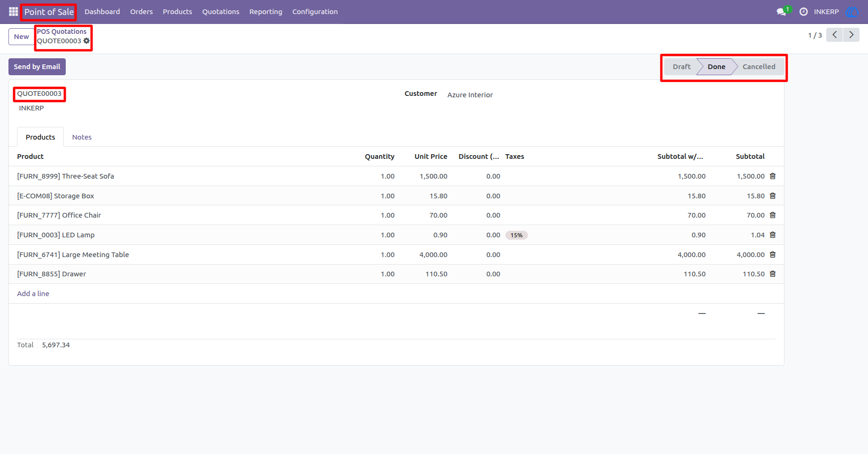The width and height of the screenshot is (868, 454).
Task: Go to previous record arrow
Action: pyautogui.click(x=835, y=35)
